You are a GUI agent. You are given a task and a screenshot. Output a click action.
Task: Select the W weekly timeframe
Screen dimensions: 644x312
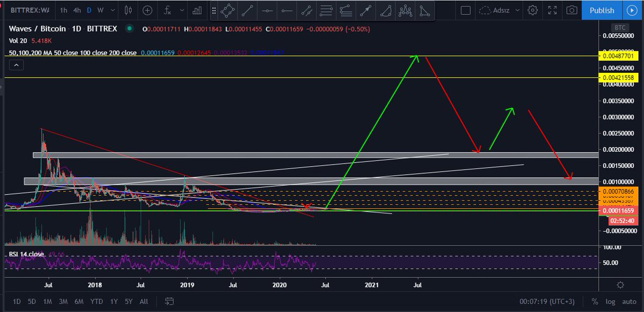coord(100,10)
